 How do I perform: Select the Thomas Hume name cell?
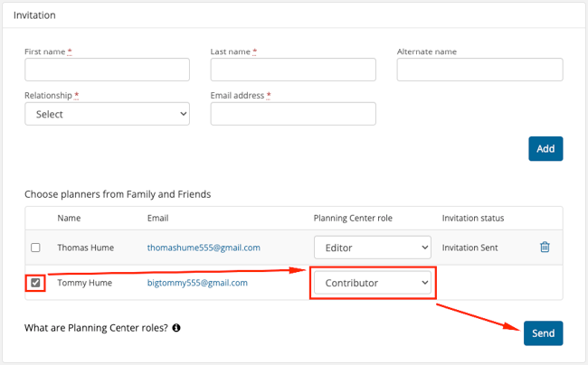tap(86, 248)
